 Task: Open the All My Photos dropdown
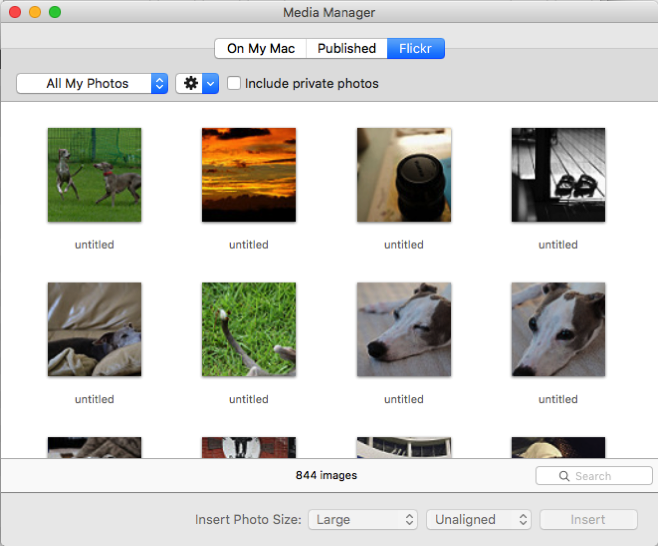tap(92, 84)
